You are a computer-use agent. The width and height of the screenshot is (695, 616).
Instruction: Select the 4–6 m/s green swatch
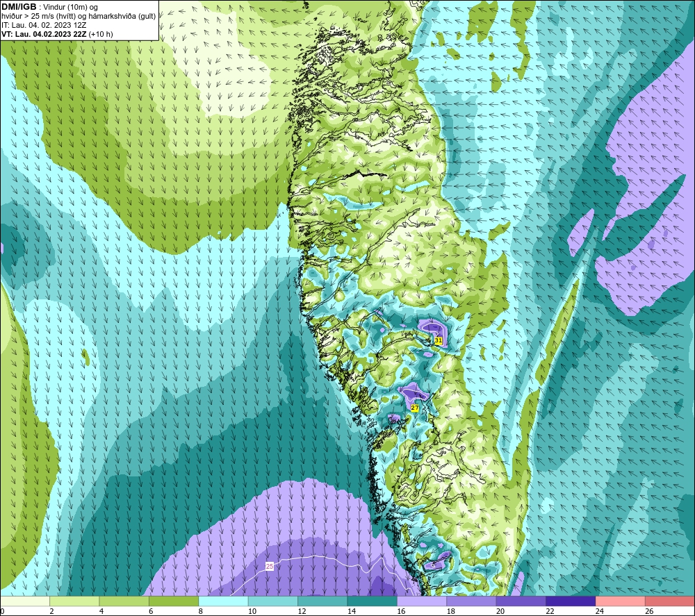pyautogui.click(x=124, y=601)
